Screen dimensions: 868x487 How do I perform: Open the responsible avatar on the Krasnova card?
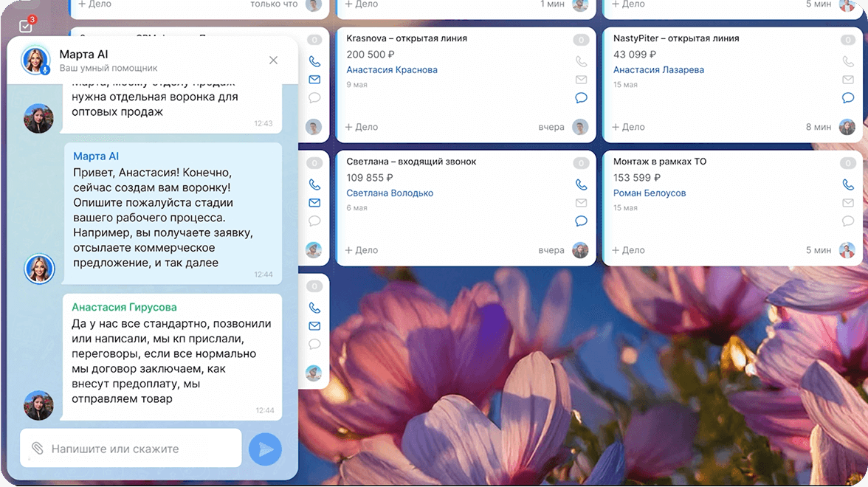pyautogui.click(x=580, y=127)
